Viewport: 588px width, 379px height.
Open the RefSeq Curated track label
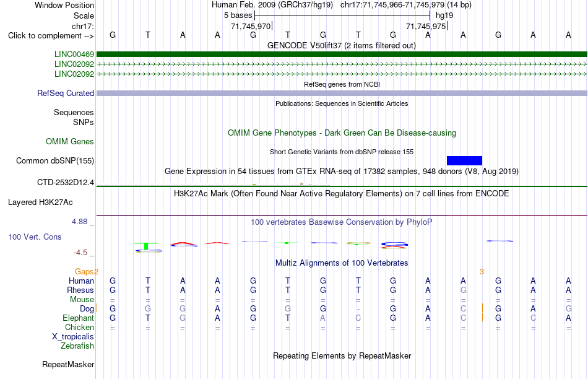click(66, 93)
